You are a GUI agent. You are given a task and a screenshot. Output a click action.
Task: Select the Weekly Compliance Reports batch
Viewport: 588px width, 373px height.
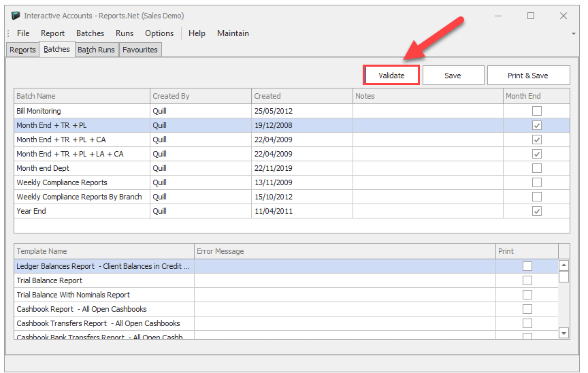pos(292,182)
